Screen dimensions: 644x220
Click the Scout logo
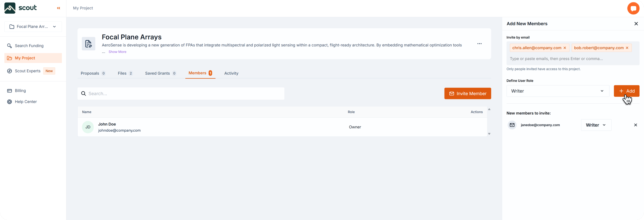click(20, 8)
